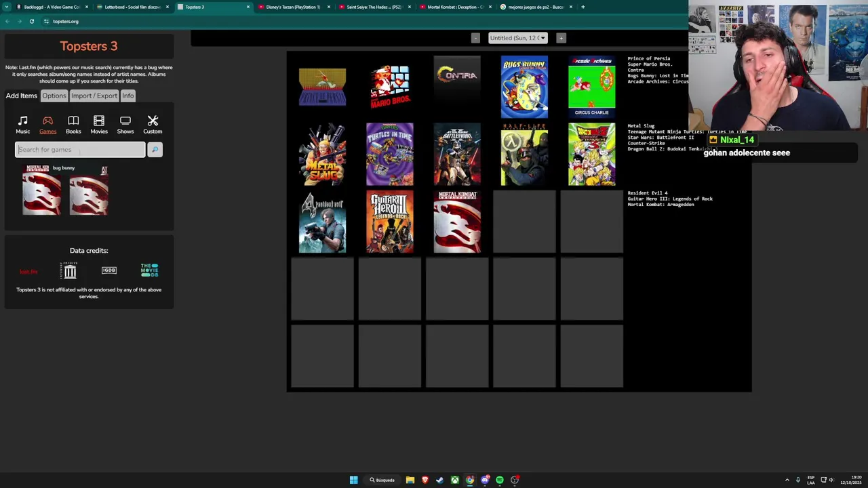Screen dimensions: 868x488
Task: Select the Turtles in Time cover
Action: [x=390, y=155]
